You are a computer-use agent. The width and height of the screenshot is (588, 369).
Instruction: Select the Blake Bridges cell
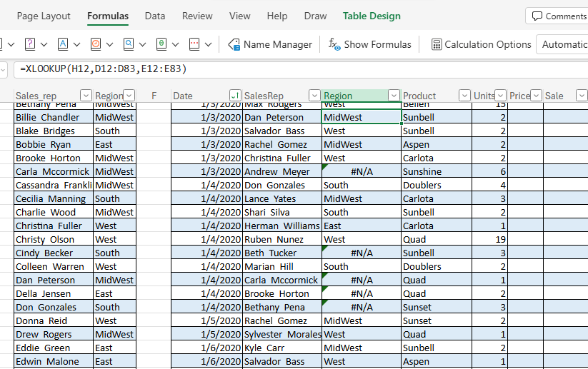[54, 131]
